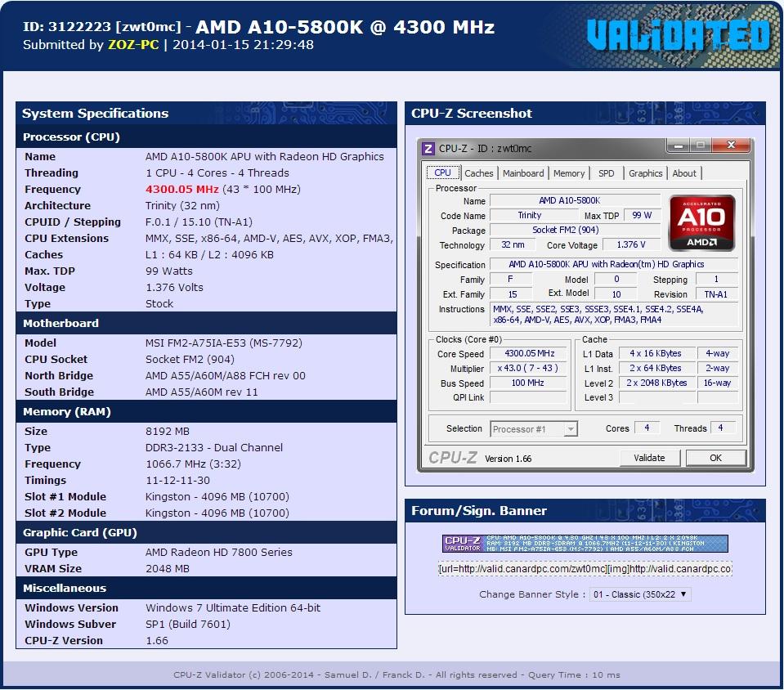Click the L1 Inst. 2 x 64 KBytes field
Screen dimensions: 784x690
coord(656,368)
